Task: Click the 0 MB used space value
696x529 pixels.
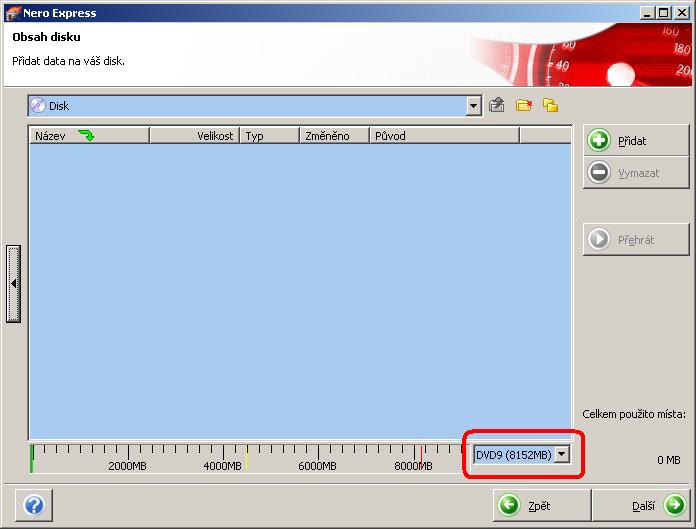Action: [x=668, y=460]
